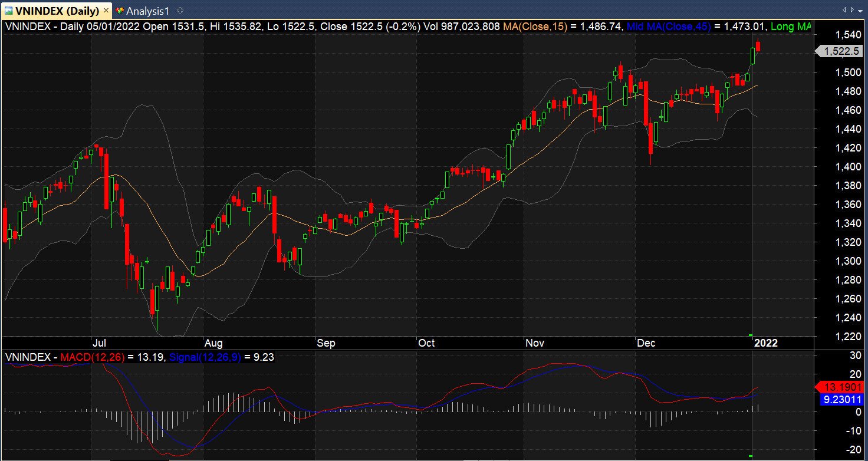
Task: Click the Sep label on the date axis
Action: (325, 343)
